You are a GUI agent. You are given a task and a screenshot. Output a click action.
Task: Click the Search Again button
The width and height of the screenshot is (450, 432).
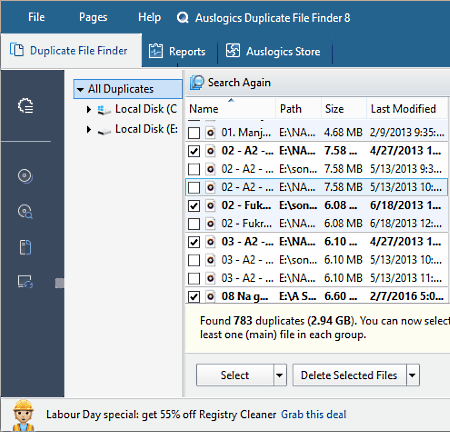coord(231,82)
